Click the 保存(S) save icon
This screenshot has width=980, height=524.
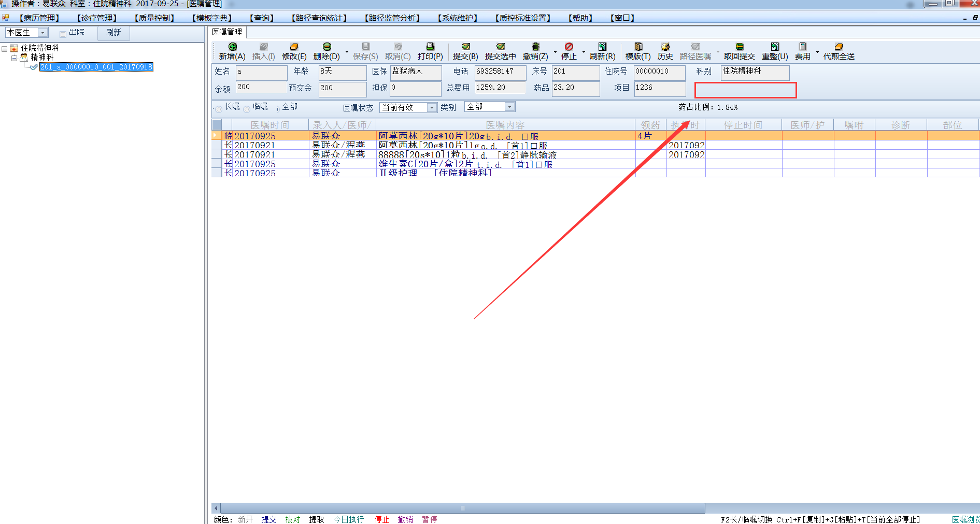tap(365, 47)
